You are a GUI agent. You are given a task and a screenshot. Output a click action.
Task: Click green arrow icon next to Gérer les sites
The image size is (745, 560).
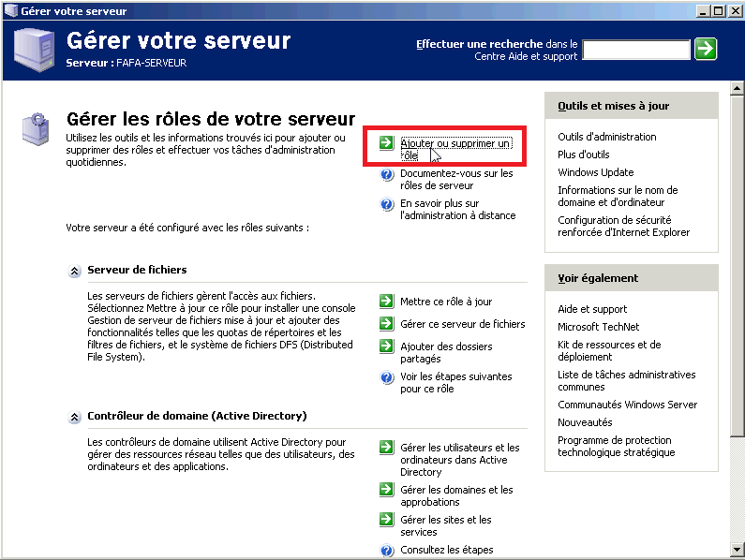pyautogui.click(x=387, y=519)
